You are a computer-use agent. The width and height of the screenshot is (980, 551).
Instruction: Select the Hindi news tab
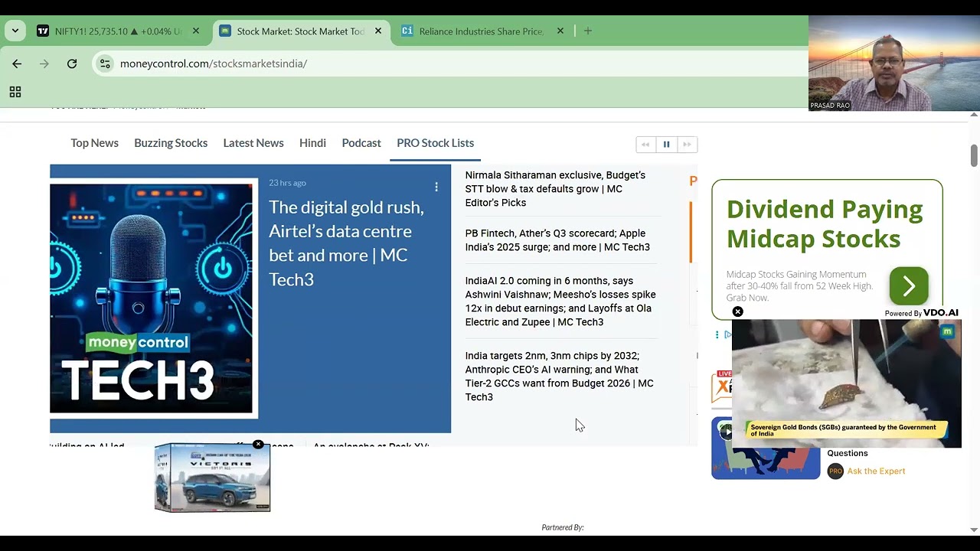tap(312, 143)
